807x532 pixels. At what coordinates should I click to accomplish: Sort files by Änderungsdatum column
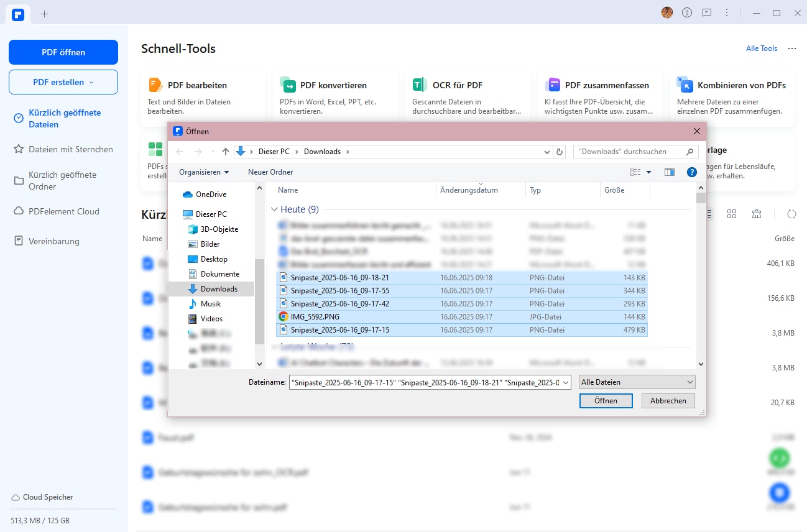pos(469,190)
